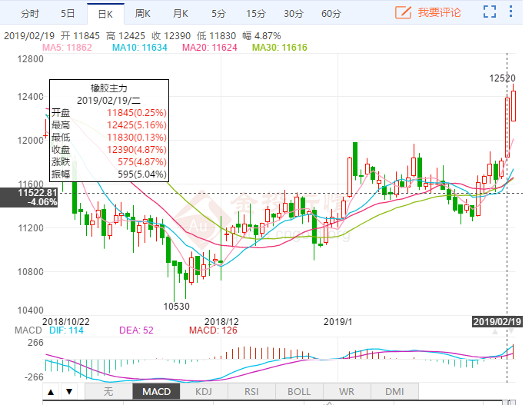The height and width of the screenshot is (405, 532).
Task: Switch to the 30分 interval tab
Action: 294,14
